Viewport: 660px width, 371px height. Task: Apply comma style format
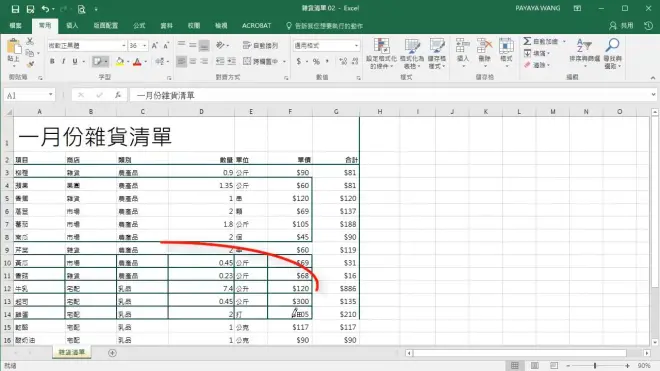[327, 61]
